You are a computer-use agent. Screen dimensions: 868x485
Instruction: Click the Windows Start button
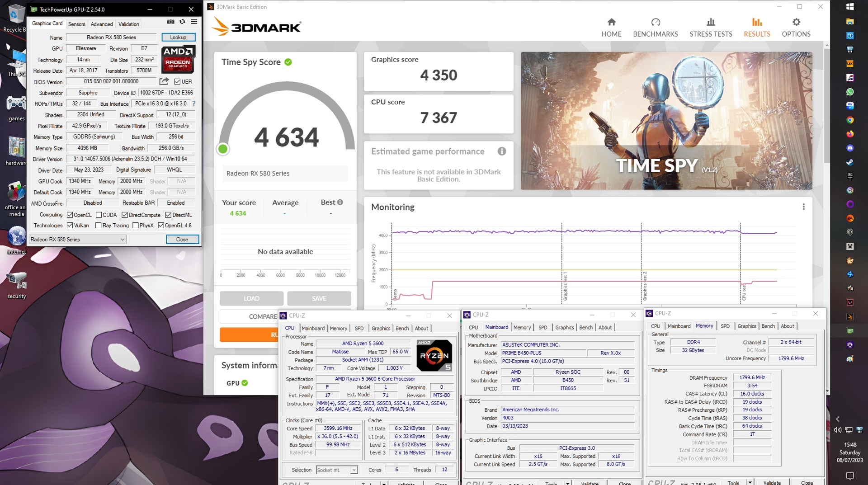[x=850, y=7]
